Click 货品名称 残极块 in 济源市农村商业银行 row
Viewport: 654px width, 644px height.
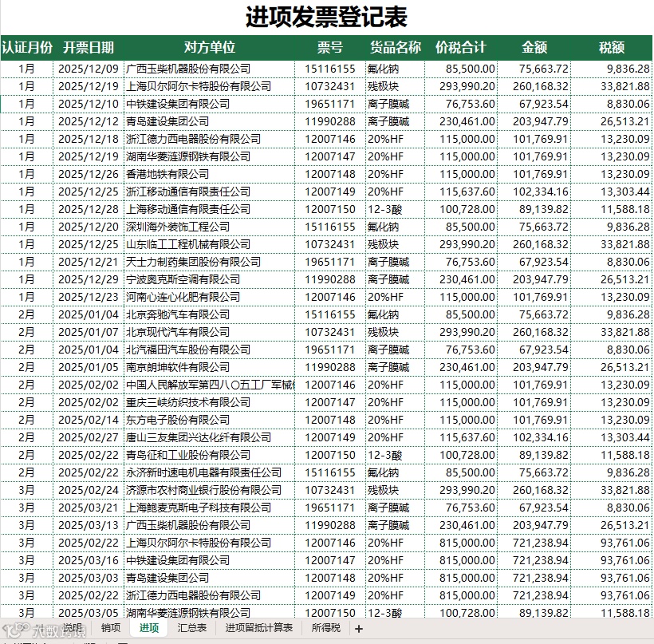pyautogui.click(x=395, y=490)
